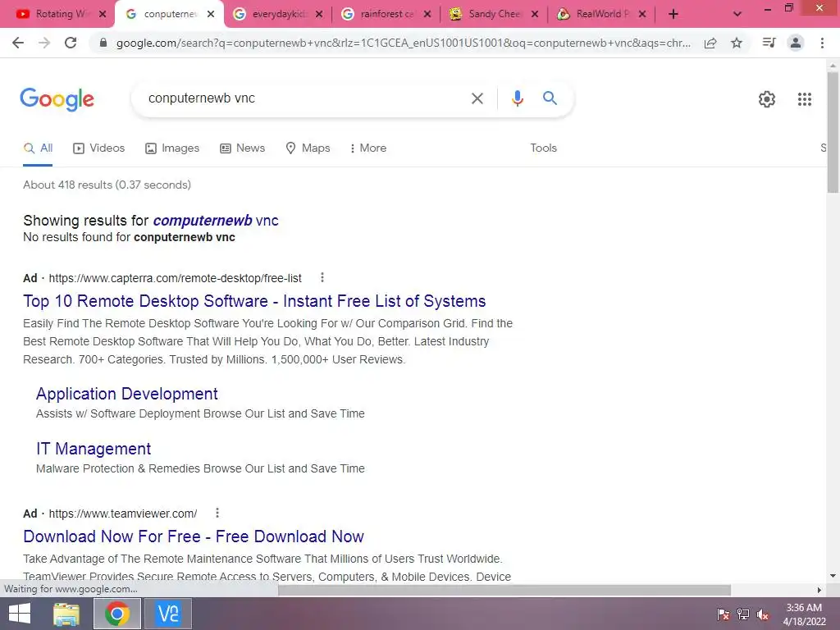Close the Rotating YouTube tab
The image size is (840, 630).
click(103, 15)
